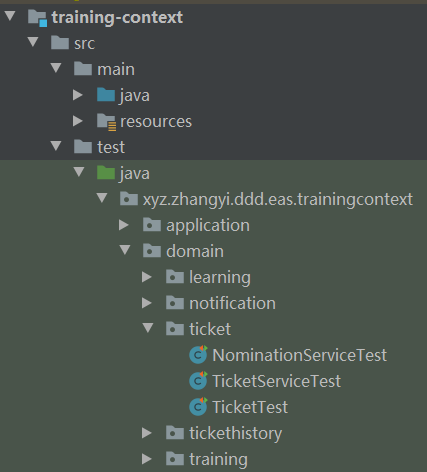Select the training package label
The width and height of the screenshot is (427, 472).
218,460
